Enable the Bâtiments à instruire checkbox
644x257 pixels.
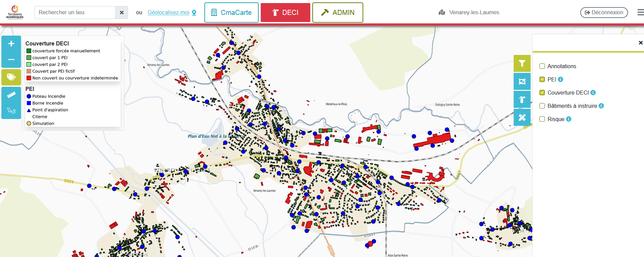542,106
